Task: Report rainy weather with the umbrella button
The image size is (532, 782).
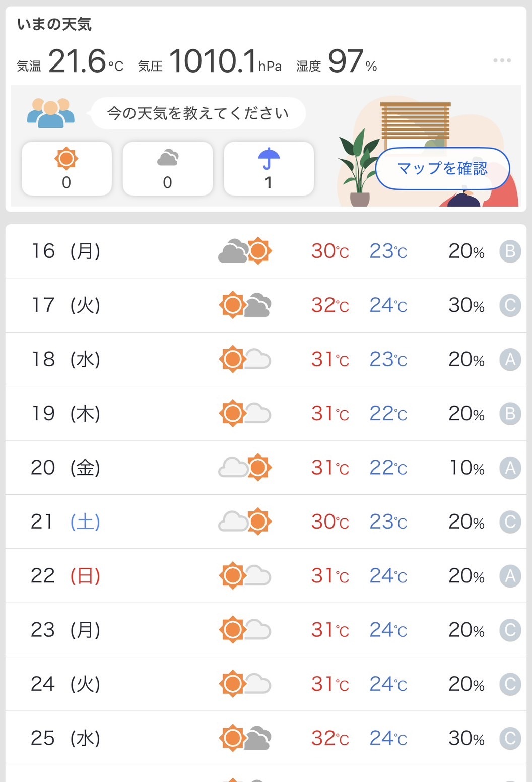Action: 269,169
